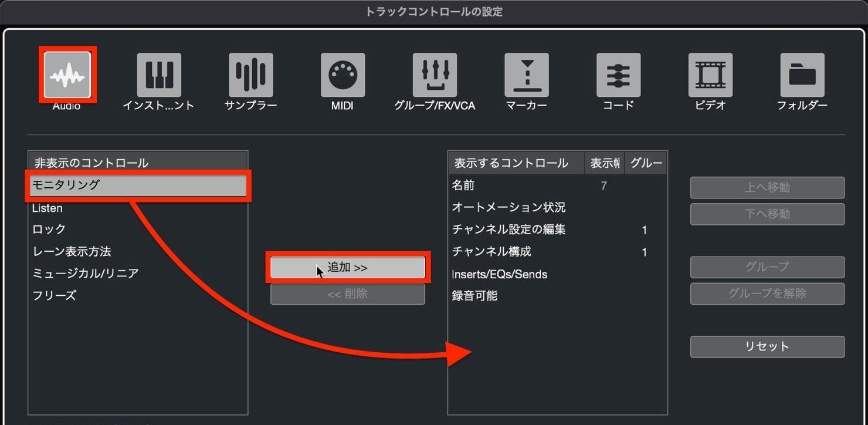Click the グループ button

pyautogui.click(x=767, y=267)
